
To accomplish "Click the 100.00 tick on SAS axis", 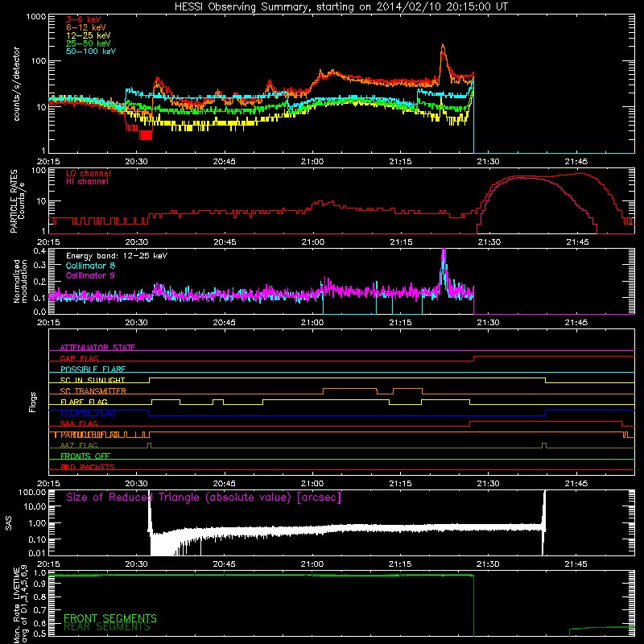I will pyautogui.click(x=32, y=492).
